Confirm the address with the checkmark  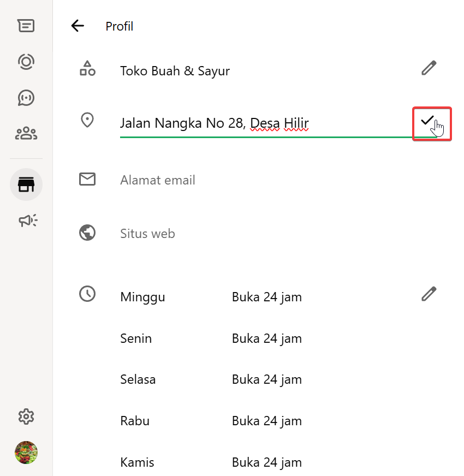point(427,121)
